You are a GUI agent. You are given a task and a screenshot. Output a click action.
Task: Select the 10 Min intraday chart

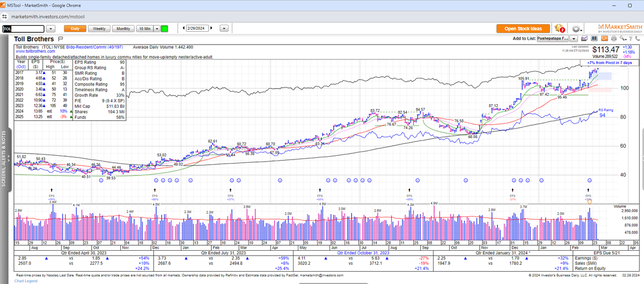pyautogui.click(x=144, y=28)
